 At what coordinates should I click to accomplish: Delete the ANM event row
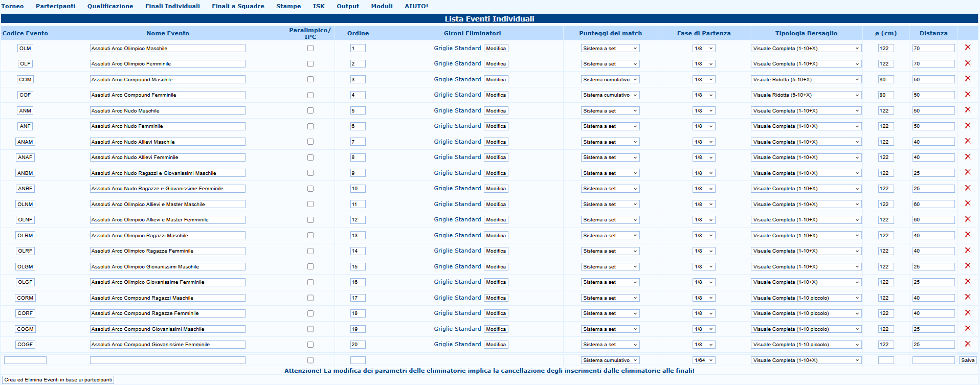tap(967, 110)
